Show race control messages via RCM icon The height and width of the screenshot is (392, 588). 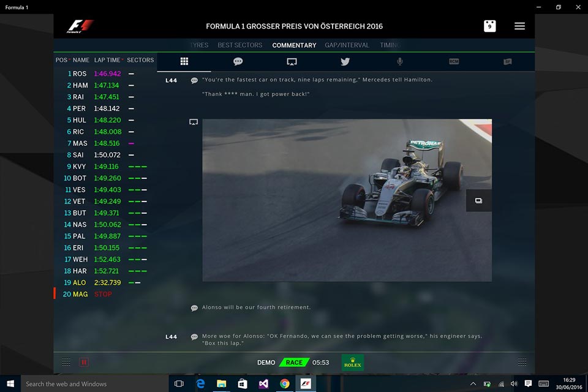pyautogui.click(x=453, y=61)
